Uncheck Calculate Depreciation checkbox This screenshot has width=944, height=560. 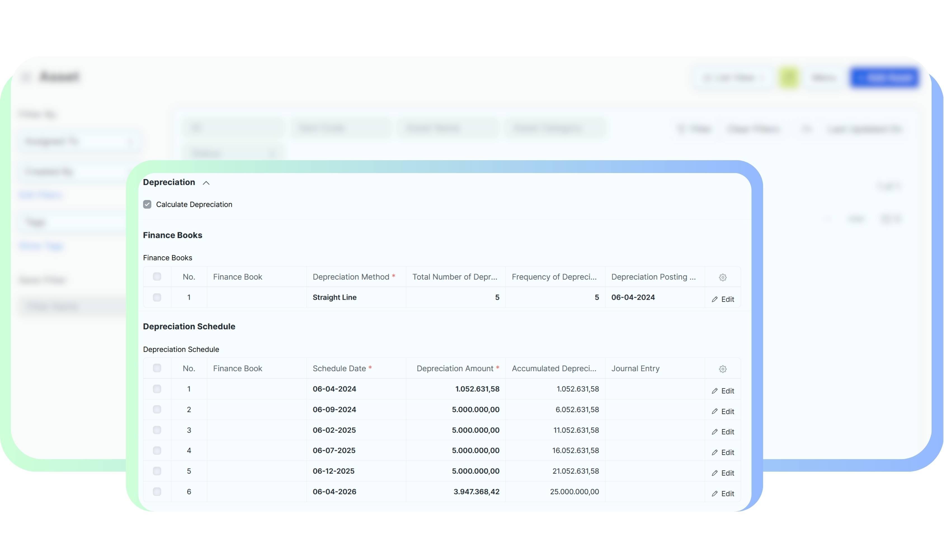(x=147, y=205)
